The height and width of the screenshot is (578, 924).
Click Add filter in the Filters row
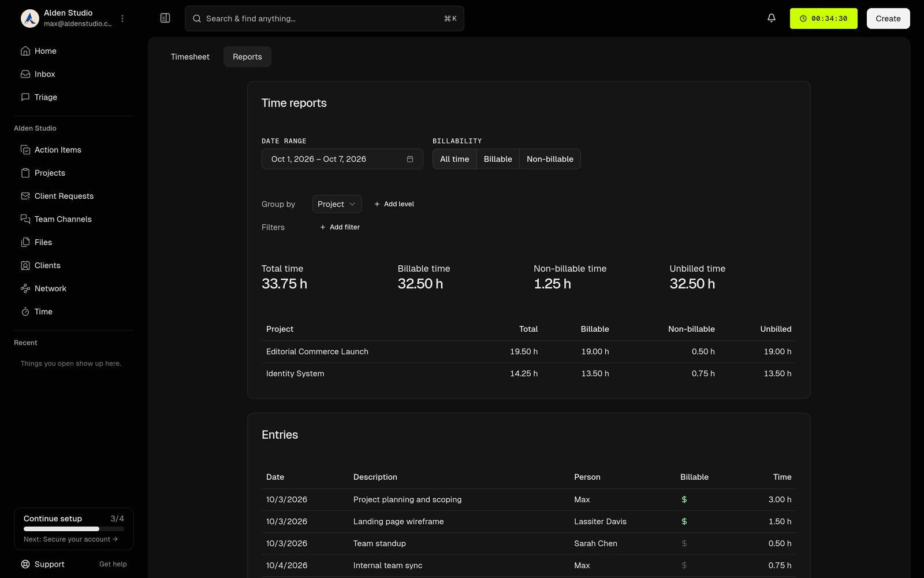[340, 227]
